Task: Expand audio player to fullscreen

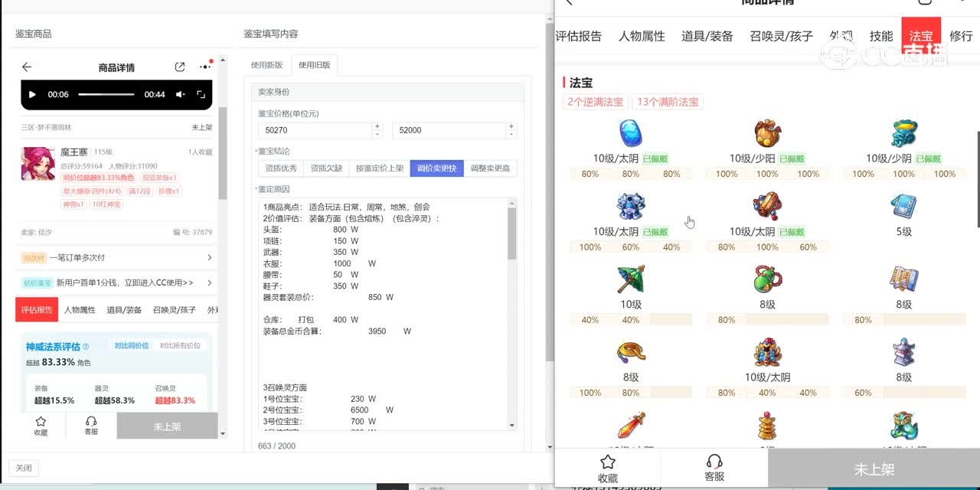Action: coord(201,94)
